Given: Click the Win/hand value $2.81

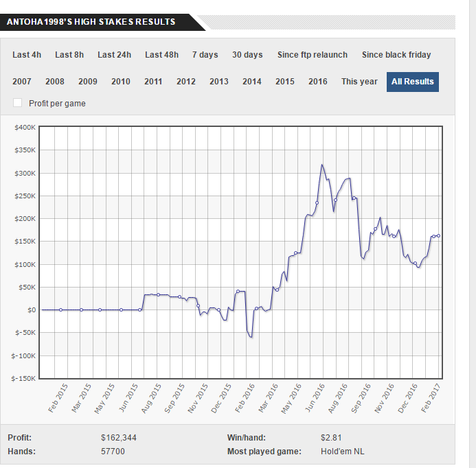Looking at the screenshot, I should pyautogui.click(x=331, y=438).
